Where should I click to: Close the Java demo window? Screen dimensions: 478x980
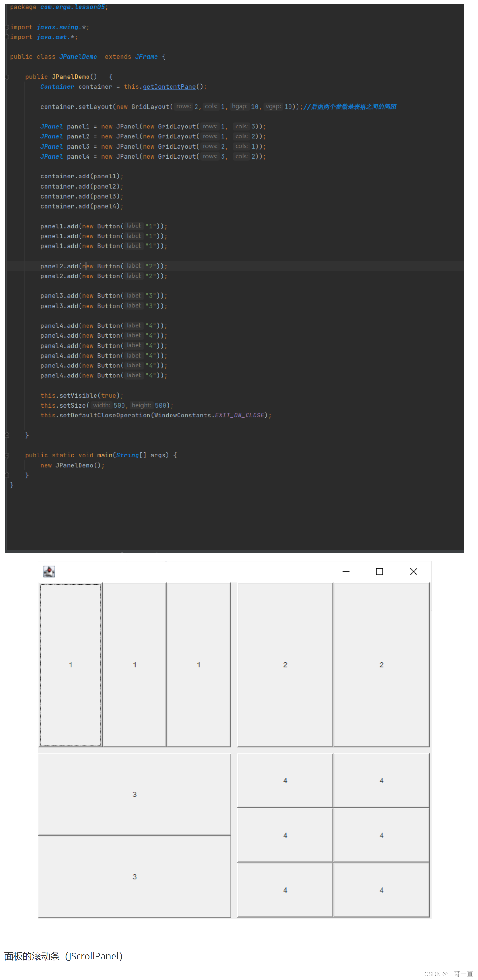tap(414, 572)
